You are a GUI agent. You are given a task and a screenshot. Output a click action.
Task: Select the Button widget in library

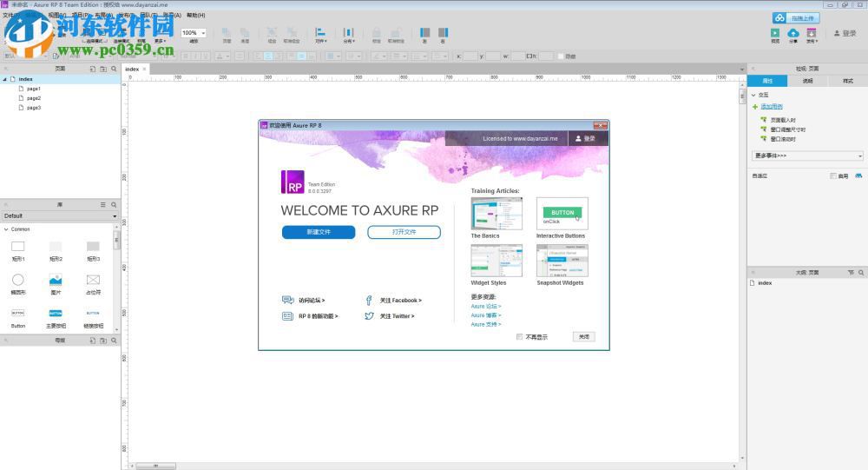click(x=17, y=313)
